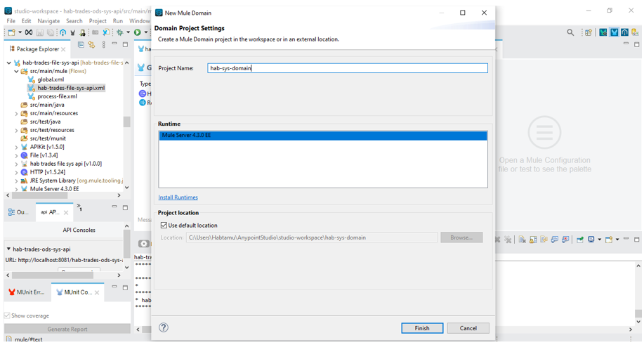Image resolution: width=644 pixels, height=345 pixels.
Task: Open Search menu in Studio window
Action: (x=74, y=21)
